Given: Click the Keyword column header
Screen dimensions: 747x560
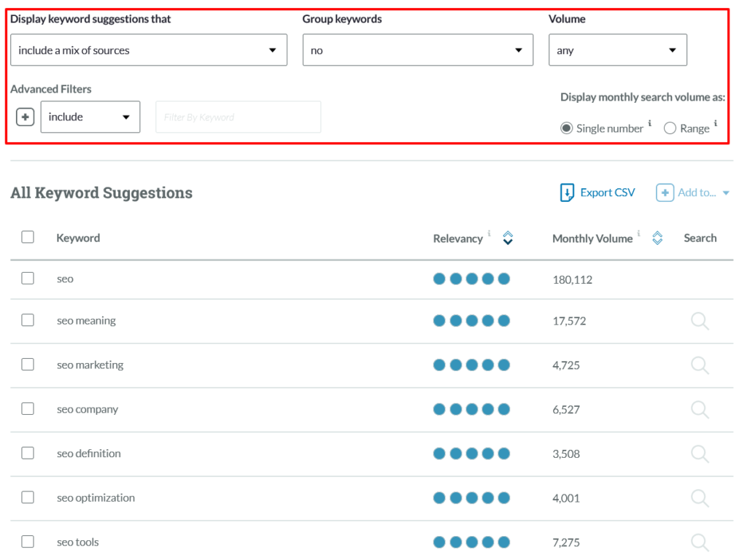Looking at the screenshot, I should (x=78, y=238).
